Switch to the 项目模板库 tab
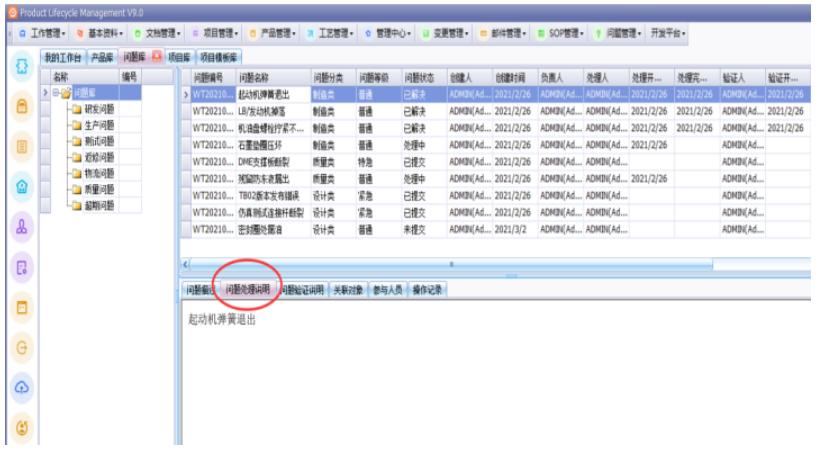Image resolution: width=823 pixels, height=458 pixels. tap(218, 57)
